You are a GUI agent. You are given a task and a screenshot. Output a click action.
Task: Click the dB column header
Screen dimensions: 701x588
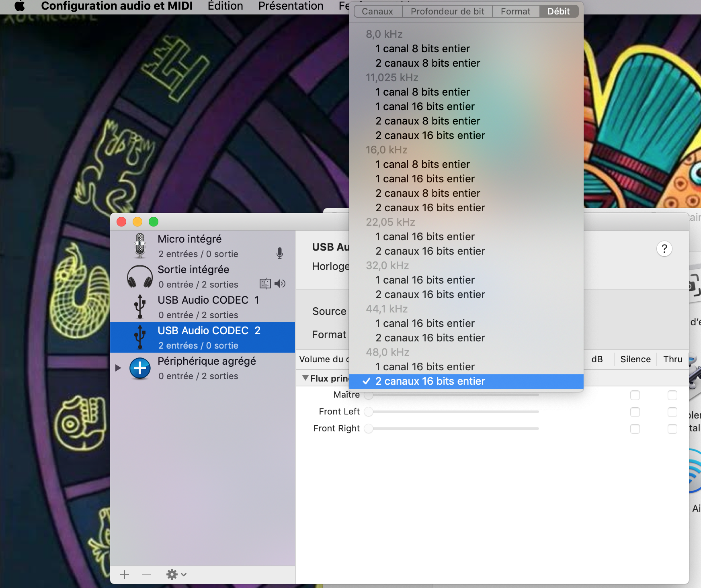tap(597, 359)
